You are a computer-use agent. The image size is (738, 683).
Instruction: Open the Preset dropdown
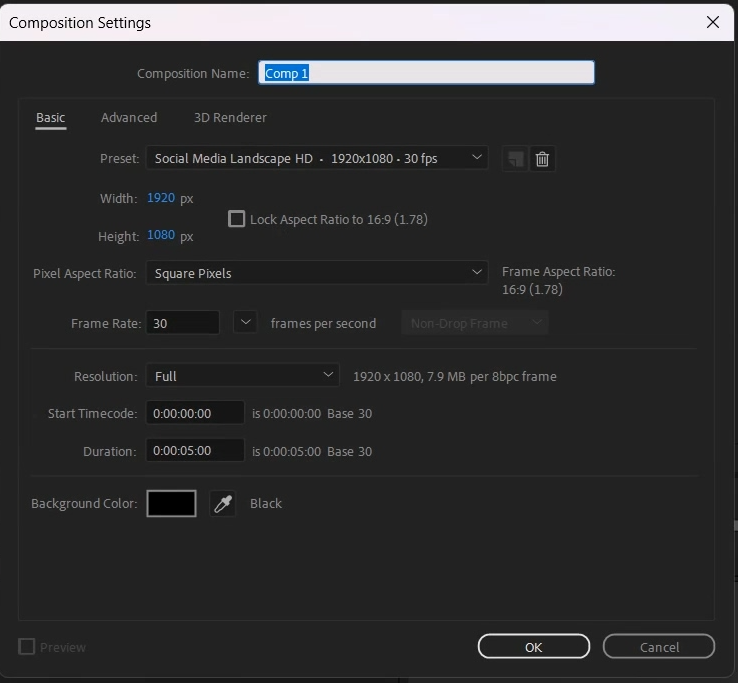pyautogui.click(x=317, y=158)
